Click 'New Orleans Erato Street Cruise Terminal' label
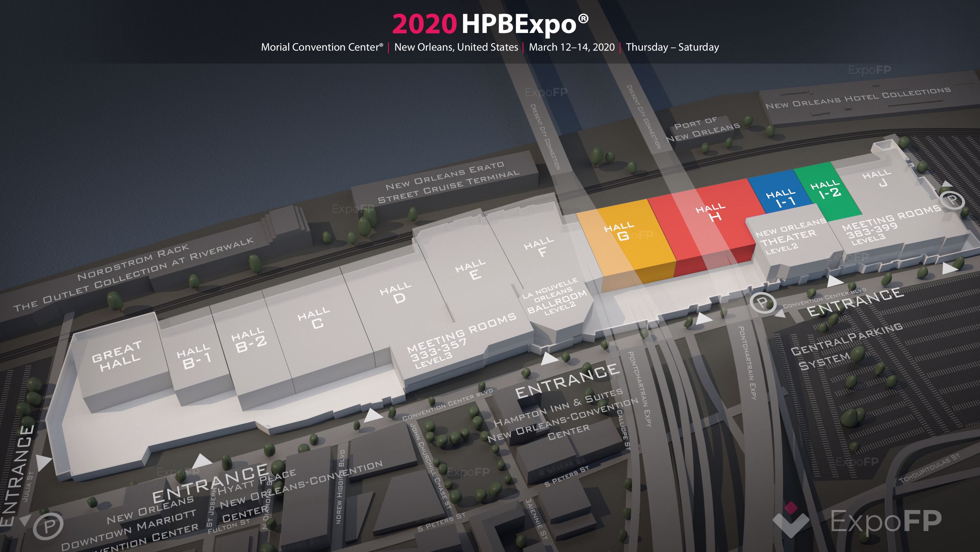The image size is (980, 552). click(449, 182)
